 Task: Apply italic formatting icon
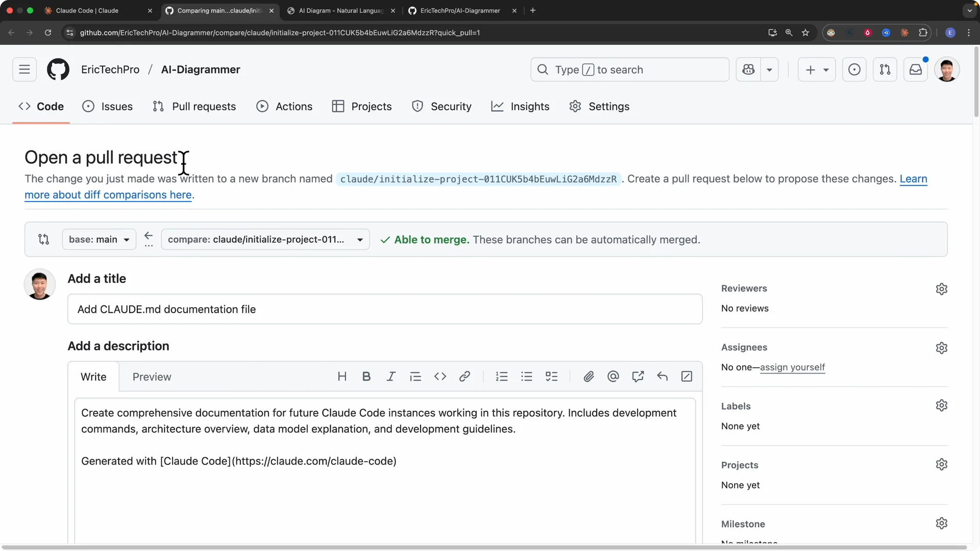(x=391, y=377)
